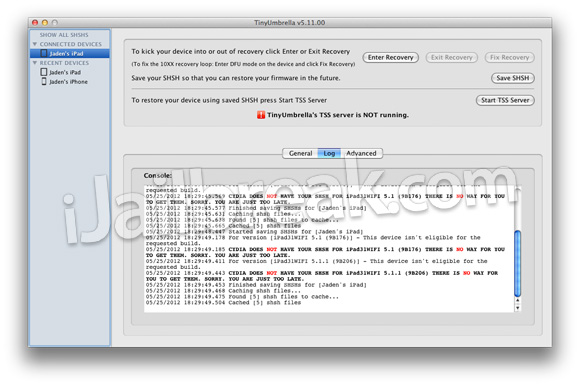The height and width of the screenshot is (386, 580).
Task: Click the console scroll up arrow
Action: coord(517,301)
